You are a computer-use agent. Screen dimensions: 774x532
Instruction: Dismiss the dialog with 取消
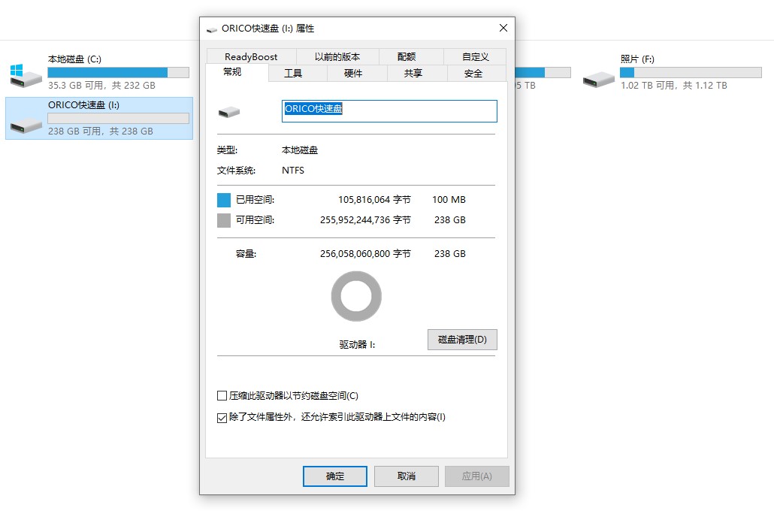[406, 476]
